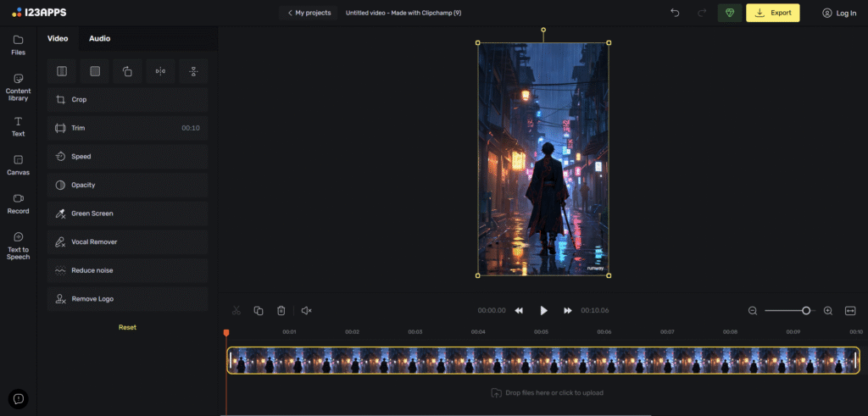
Task: Switch to the Audio tab
Action: [100, 39]
